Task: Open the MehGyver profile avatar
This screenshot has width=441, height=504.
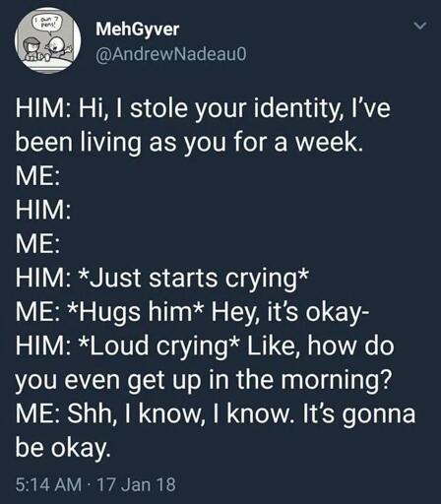Action: (47, 40)
